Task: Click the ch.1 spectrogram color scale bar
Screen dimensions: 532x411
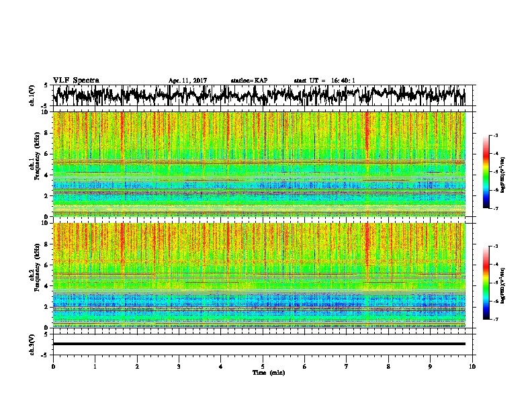Action: (486, 172)
